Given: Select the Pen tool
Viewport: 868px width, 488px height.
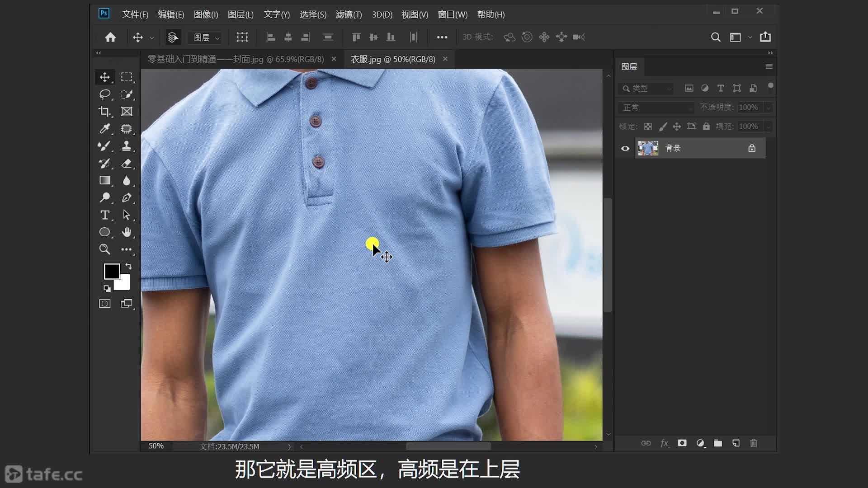Looking at the screenshot, I should pyautogui.click(x=127, y=197).
